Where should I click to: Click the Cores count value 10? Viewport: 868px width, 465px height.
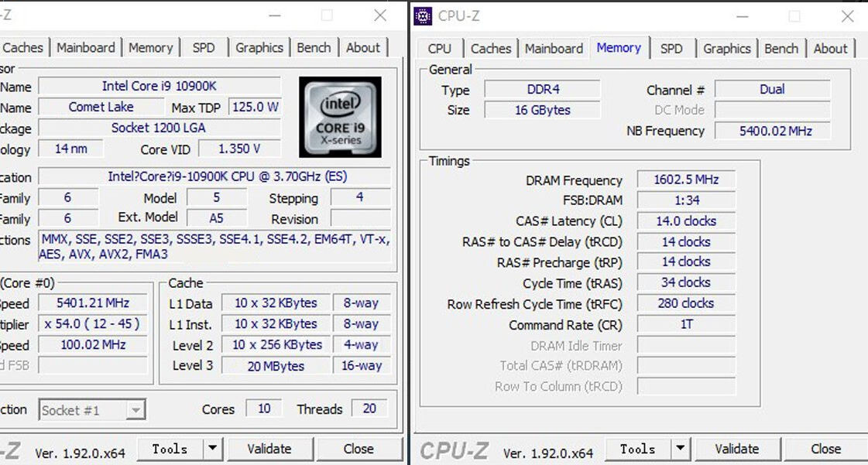(x=264, y=409)
